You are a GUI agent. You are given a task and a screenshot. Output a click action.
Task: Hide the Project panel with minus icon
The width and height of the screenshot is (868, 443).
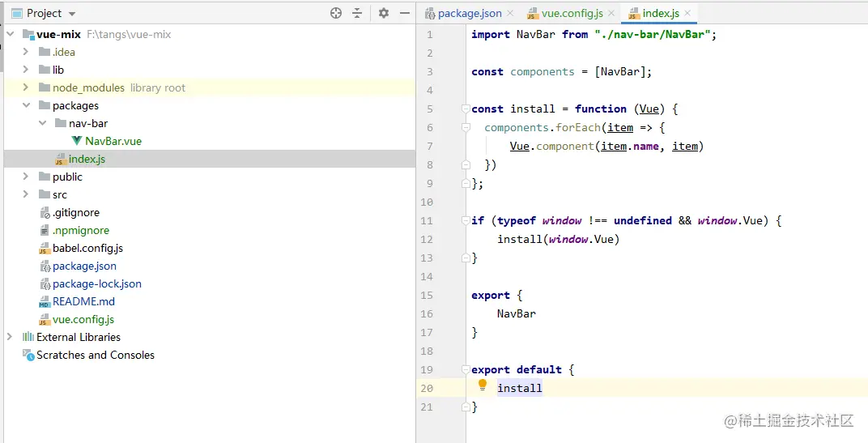(405, 13)
